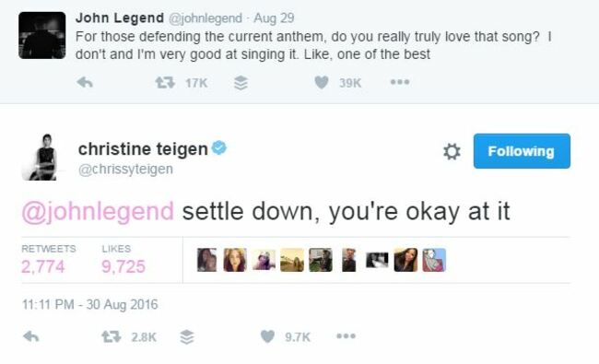Screen dimensions: 599x364
Task: Reply to christine teigen's tweet
Action: (x=31, y=336)
